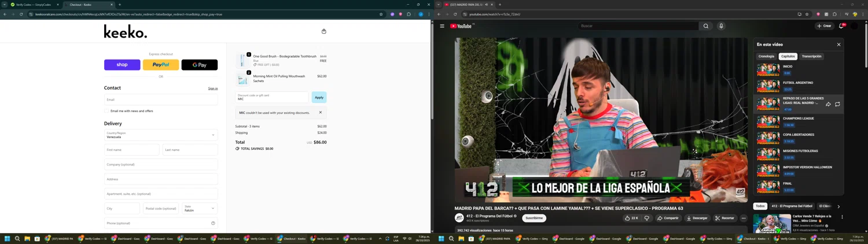Switch to the Transcripción tab

811,56
